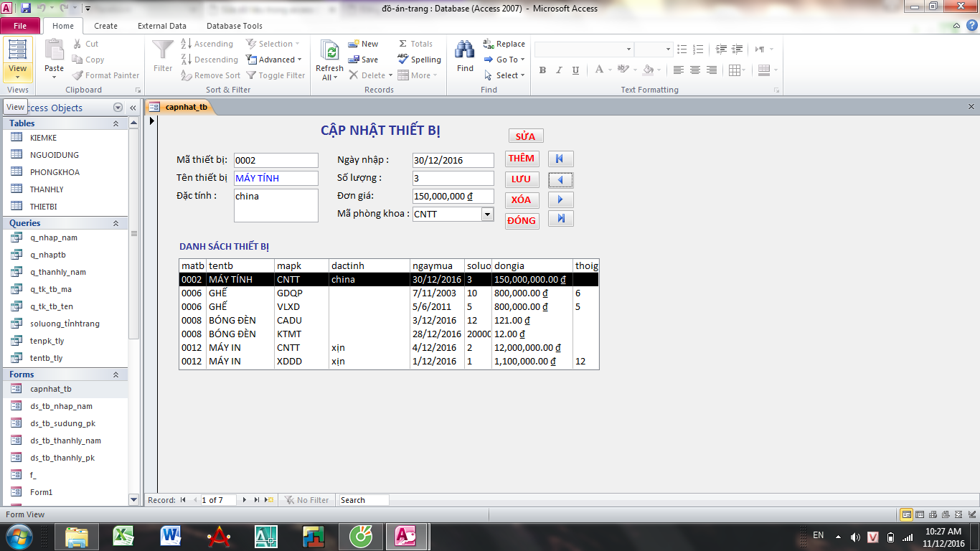Click the Filter funnel icon
Viewport: 980px width, 551px height.
pyautogui.click(x=163, y=50)
